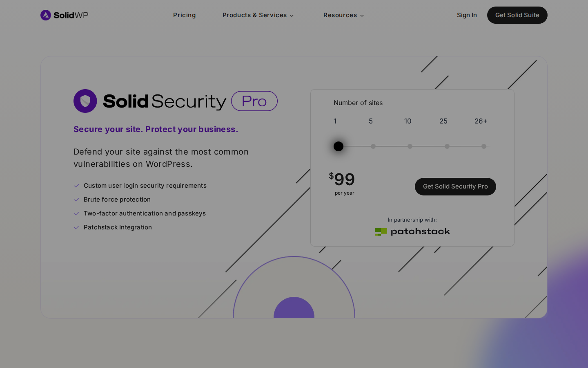This screenshot has width=588, height=368.
Task: Click the Patchstack logo
Action: [412, 231]
